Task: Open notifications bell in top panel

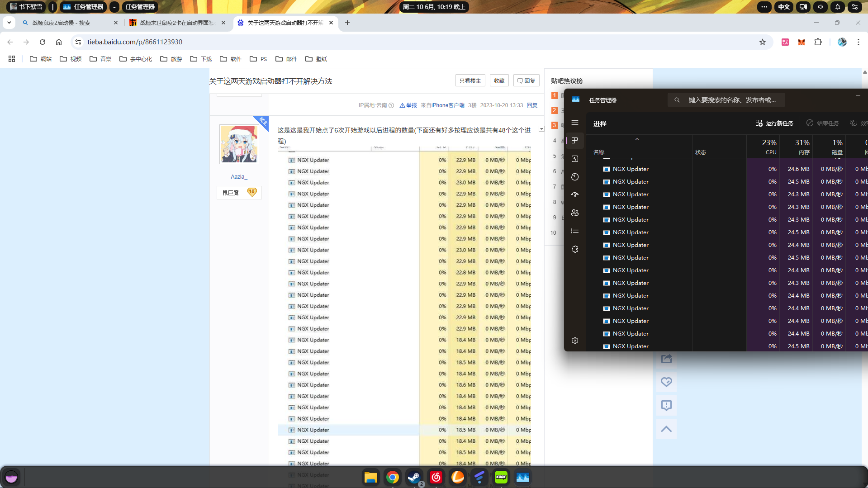Action: 837,7
